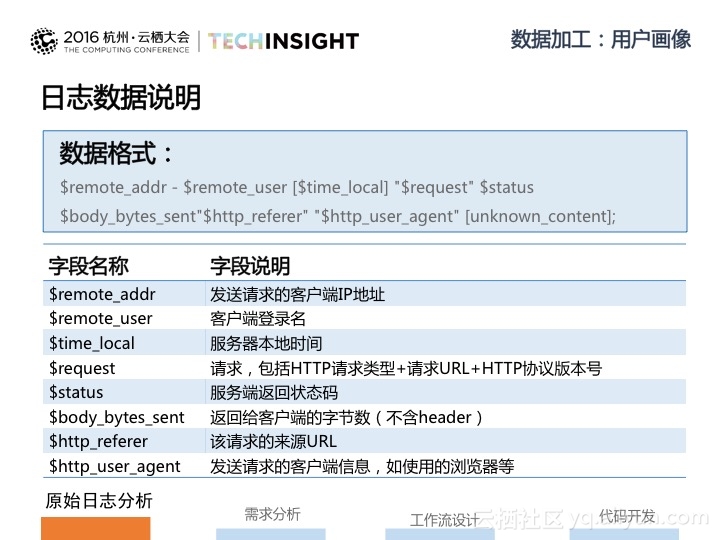Switch to the 需求分析 stage
The height and width of the screenshot is (540, 720).
tap(272, 514)
